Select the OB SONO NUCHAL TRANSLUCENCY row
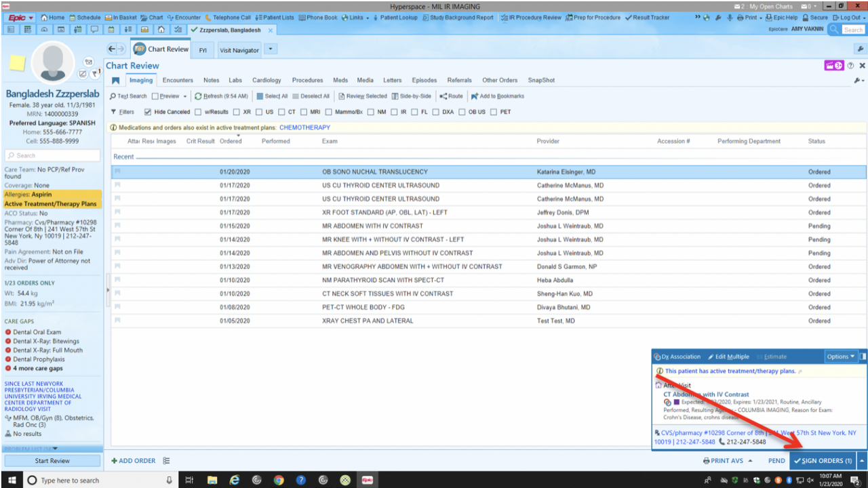Image resolution: width=868 pixels, height=488 pixels. (489, 171)
